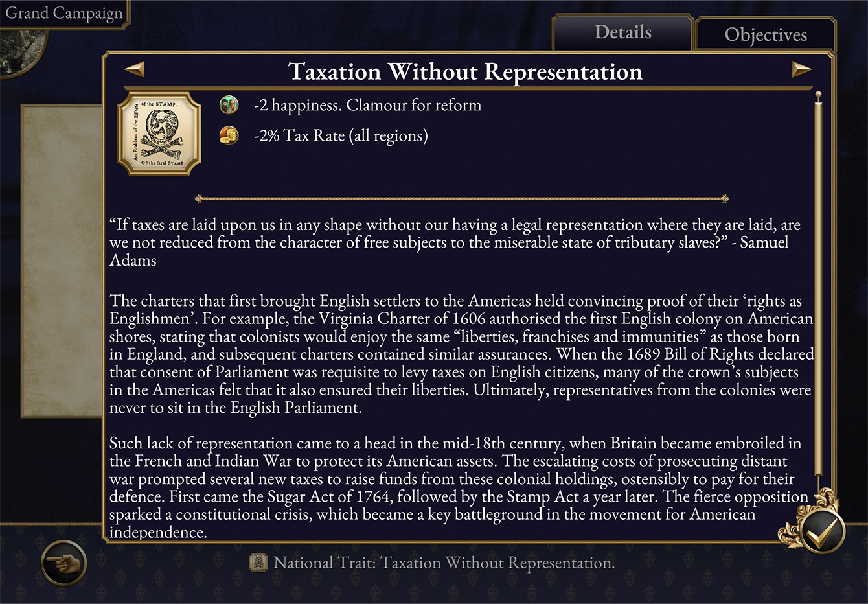Screen dimensions: 868x604
Task: Click the scrollbar top knob
Action: pyautogui.click(x=818, y=97)
